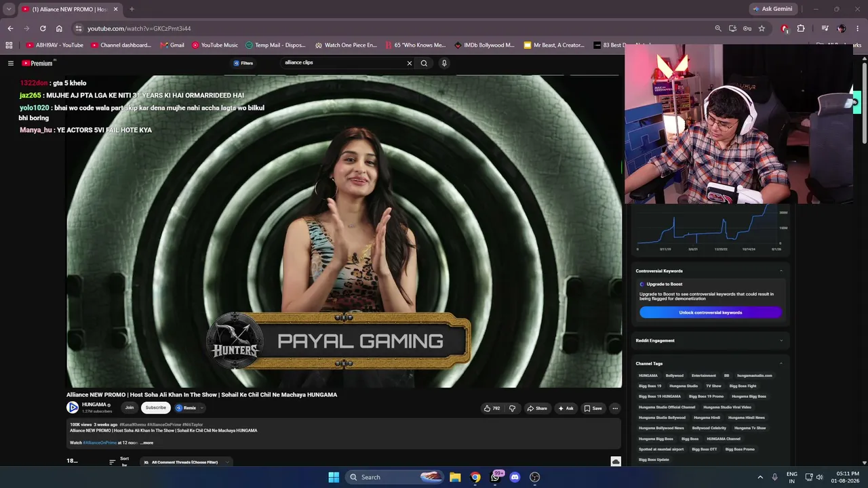868x488 pixels.
Task: Click the taskbar Search box
Action: pos(395,477)
